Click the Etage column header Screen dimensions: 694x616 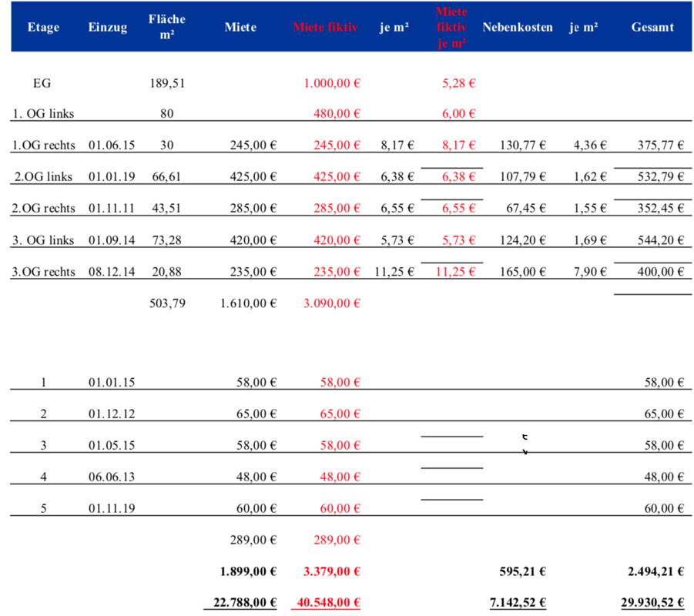pos(43,27)
